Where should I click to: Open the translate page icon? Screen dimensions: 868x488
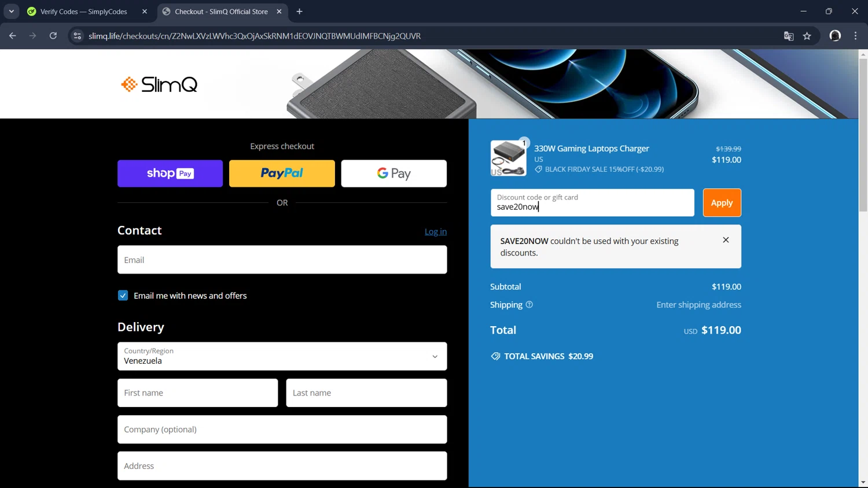[788, 36]
